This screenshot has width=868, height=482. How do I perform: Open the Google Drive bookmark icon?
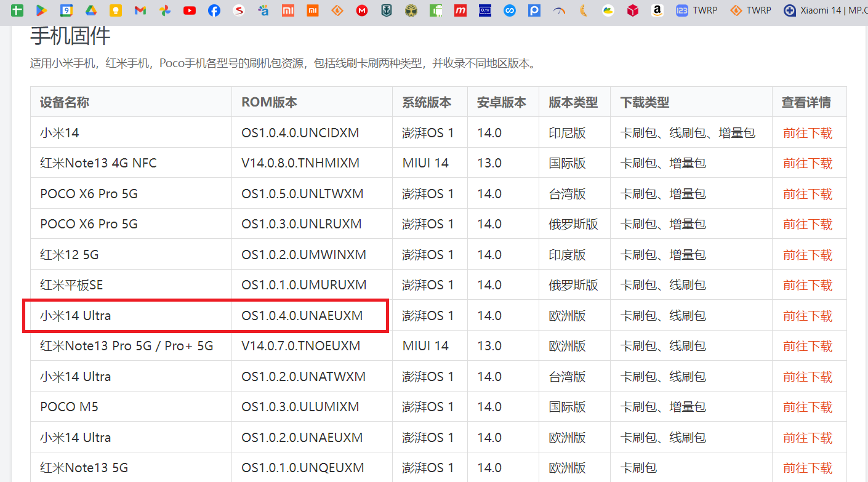pos(91,10)
